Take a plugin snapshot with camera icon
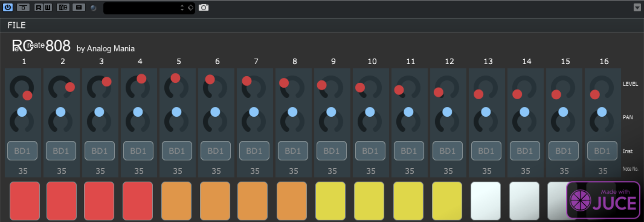Screen dimensions: 644x222 pos(204,7)
